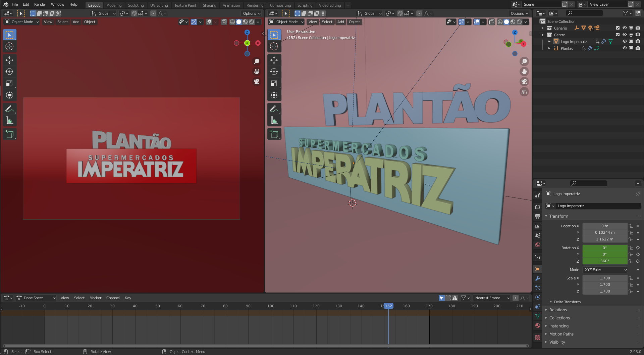Hide Plantao object via eye icon
The height and width of the screenshot is (355, 644).
[625, 48]
